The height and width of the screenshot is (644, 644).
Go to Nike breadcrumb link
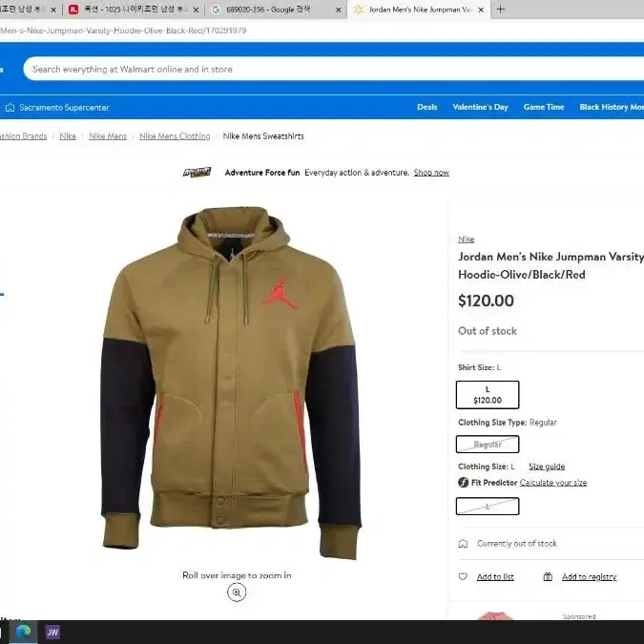[68, 136]
